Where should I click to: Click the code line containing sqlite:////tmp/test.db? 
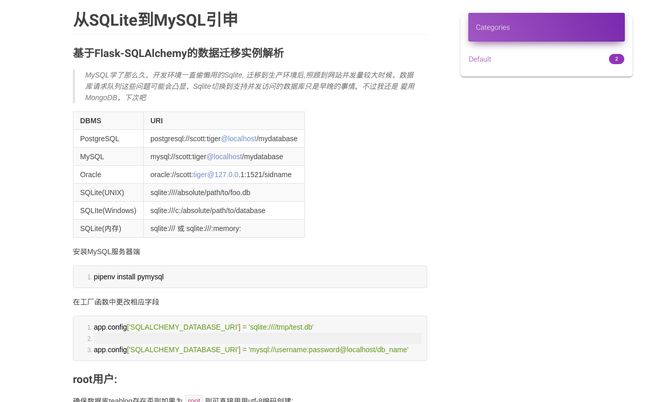(x=204, y=327)
